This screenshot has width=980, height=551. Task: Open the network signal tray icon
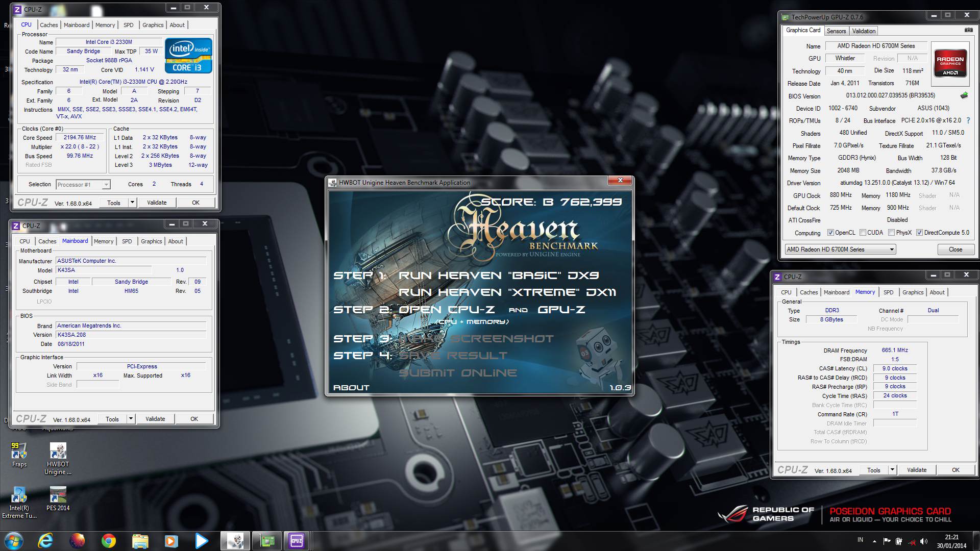tap(911, 541)
